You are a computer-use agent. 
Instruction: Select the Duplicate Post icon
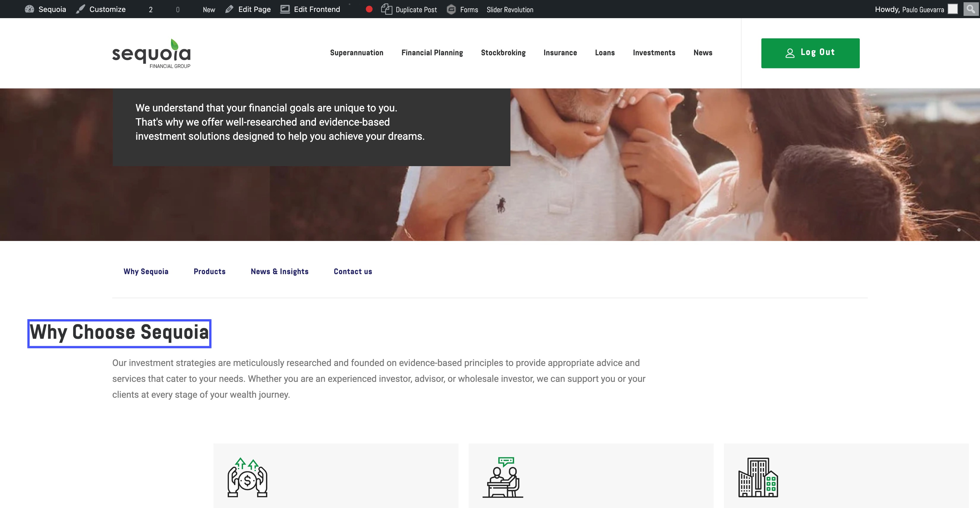pos(386,9)
